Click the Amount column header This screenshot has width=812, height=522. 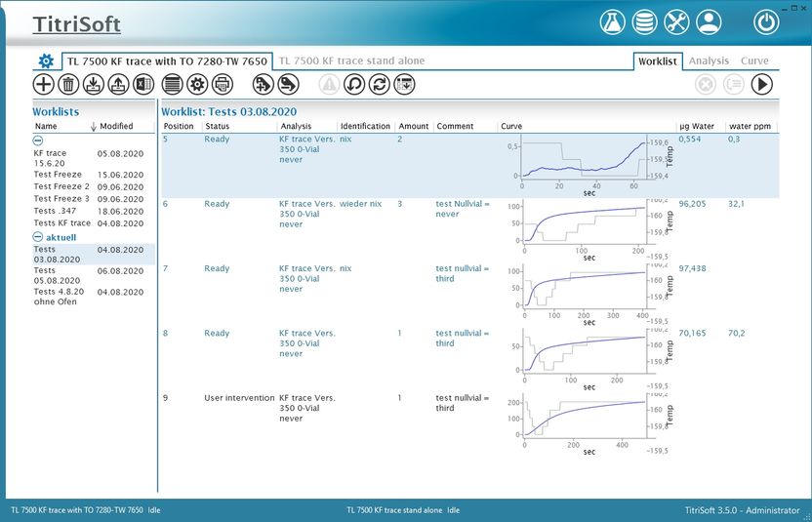[x=413, y=127]
